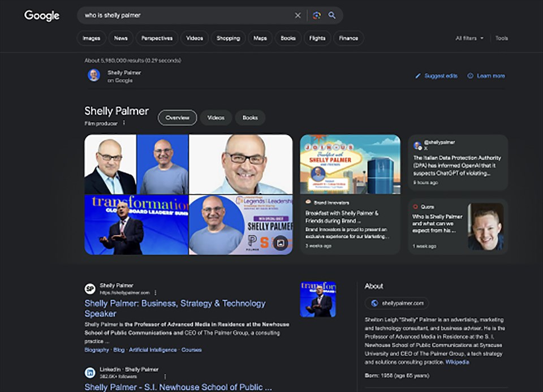Click the LinkedIn favicon icon

[x=90, y=373]
